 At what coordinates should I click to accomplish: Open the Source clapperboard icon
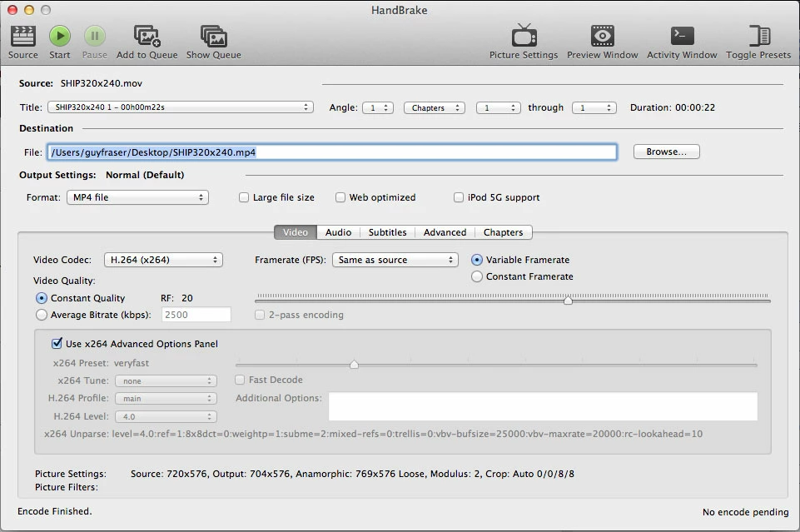coord(23,36)
